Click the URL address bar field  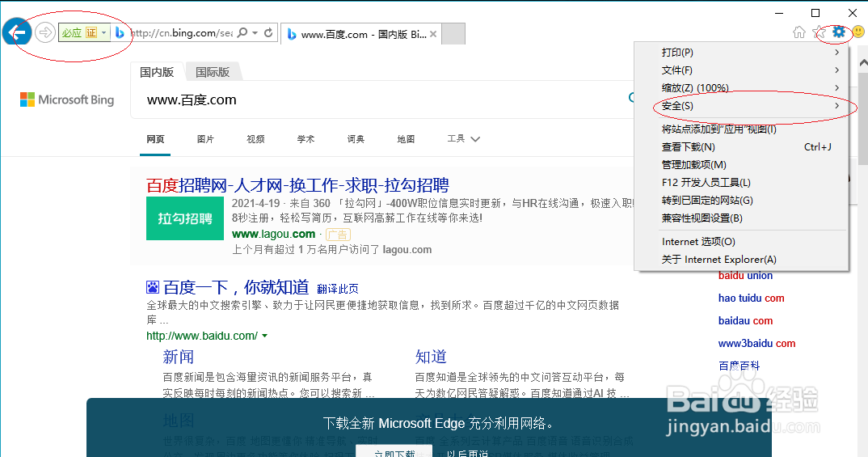tap(182, 32)
